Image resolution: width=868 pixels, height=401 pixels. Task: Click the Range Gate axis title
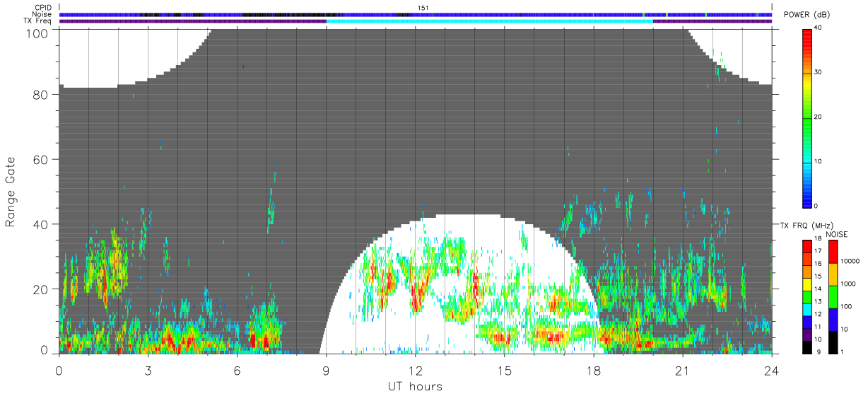click(11, 191)
